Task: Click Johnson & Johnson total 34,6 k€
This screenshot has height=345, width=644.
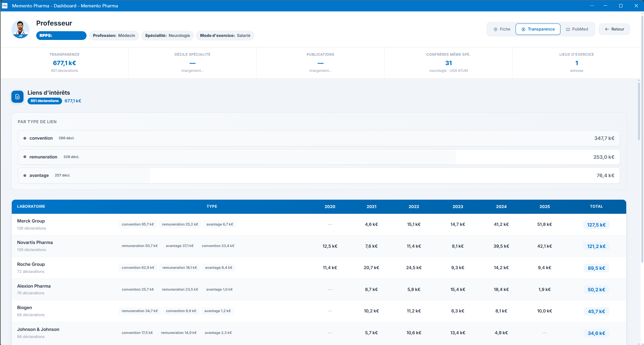Action: [x=596, y=333]
